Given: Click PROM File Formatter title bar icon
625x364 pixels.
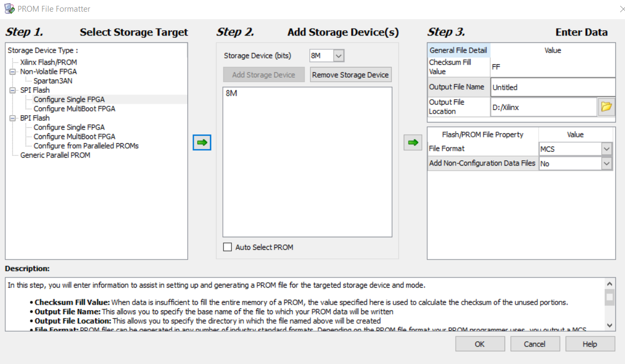Looking at the screenshot, I should 9,8.
